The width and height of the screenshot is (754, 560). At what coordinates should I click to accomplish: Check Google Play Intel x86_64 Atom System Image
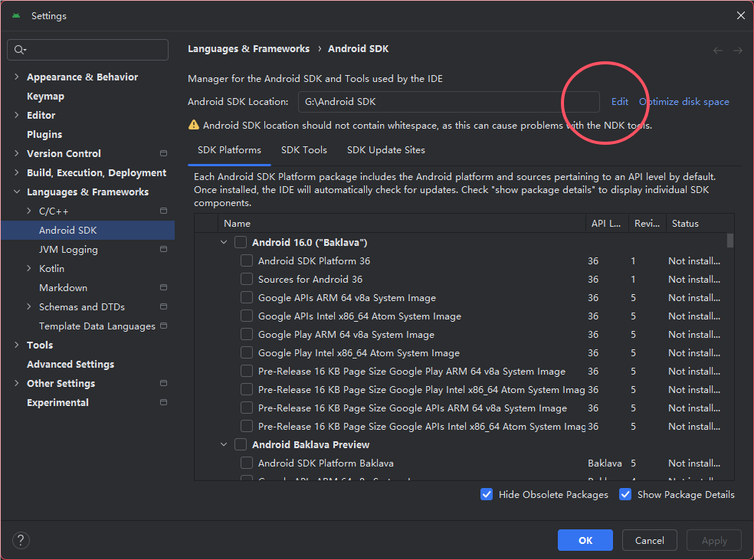pos(247,352)
